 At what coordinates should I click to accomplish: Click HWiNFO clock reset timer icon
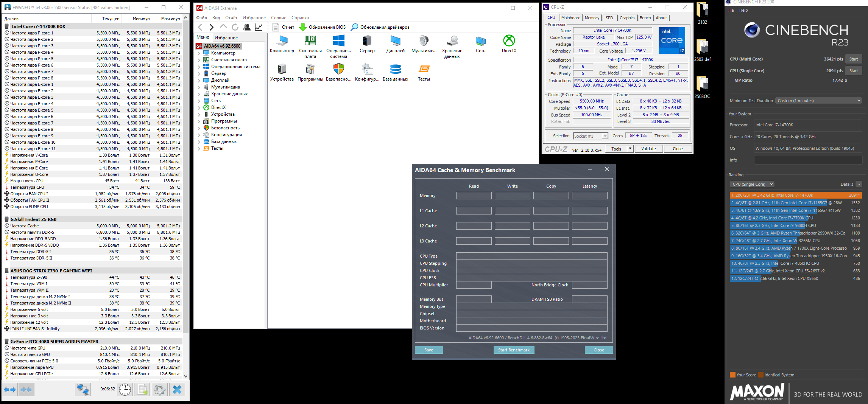point(125,389)
